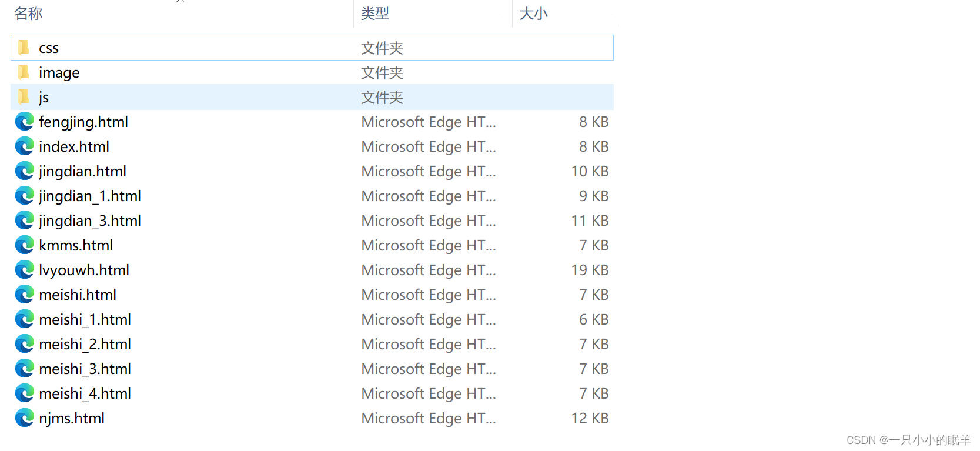Click the Edge icon beside njms.html
This screenshot has height=451, width=980.
[24, 418]
